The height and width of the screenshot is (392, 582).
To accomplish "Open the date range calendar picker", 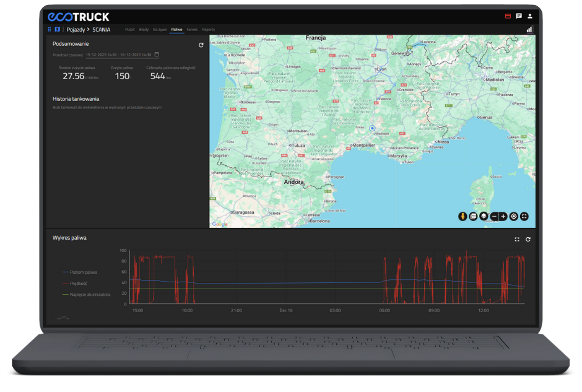I will [x=157, y=54].
